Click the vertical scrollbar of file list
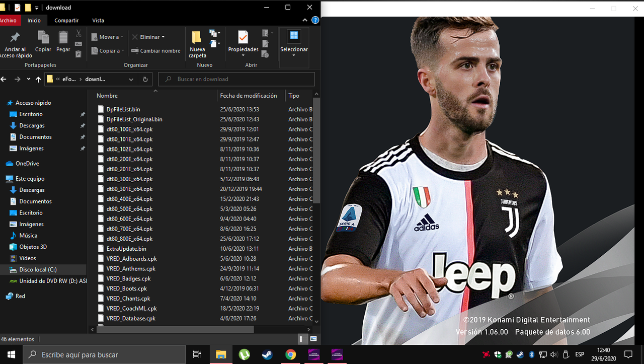This screenshot has height=364, width=644. [317, 150]
